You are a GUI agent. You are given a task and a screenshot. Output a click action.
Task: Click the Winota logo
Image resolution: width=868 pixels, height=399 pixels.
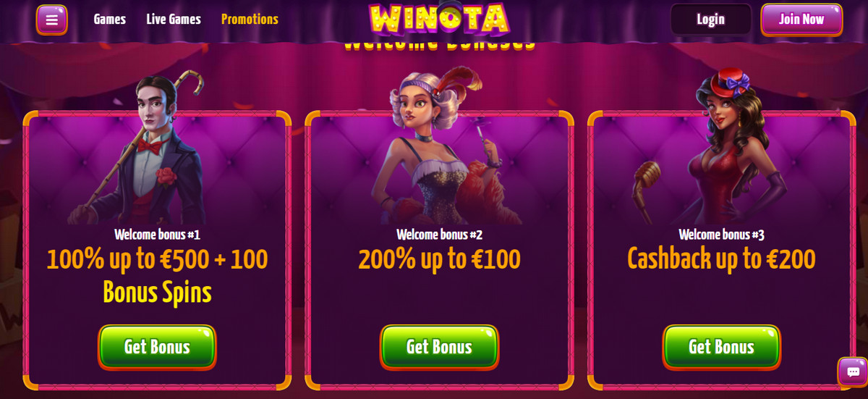(x=438, y=20)
